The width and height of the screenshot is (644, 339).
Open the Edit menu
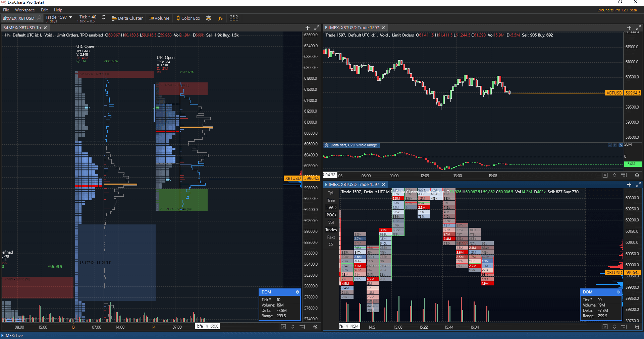pos(44,10)
